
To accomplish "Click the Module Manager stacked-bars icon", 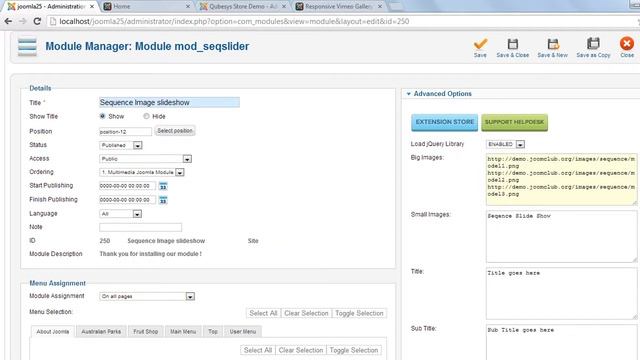I will coord(27,47).
